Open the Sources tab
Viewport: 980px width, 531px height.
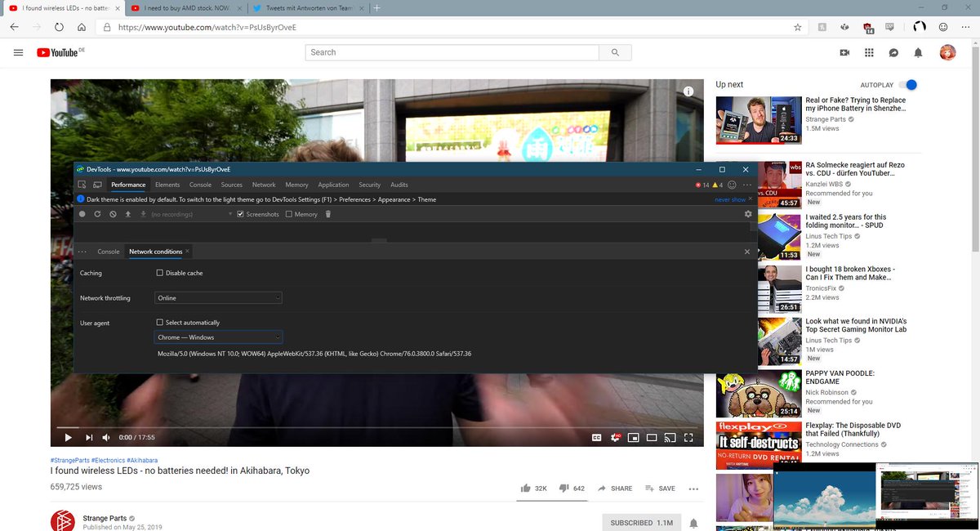(232, 185)
